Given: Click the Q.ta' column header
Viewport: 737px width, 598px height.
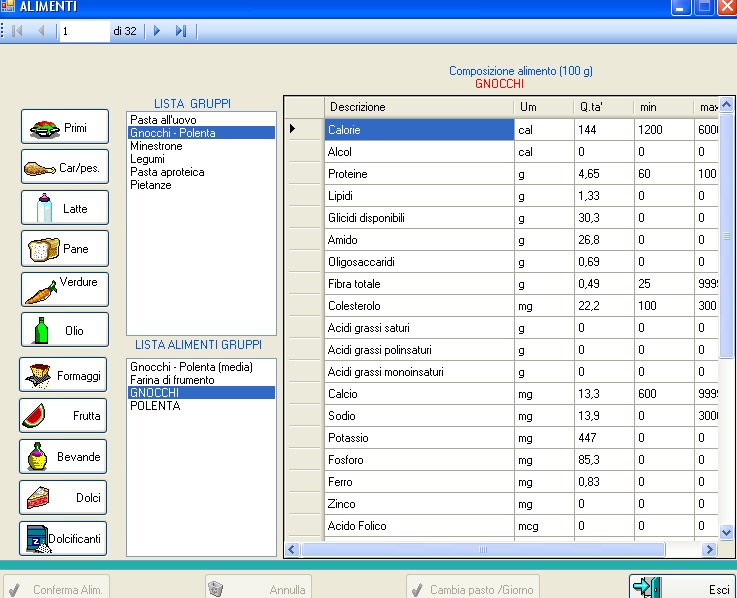Looking at the screenshot, I should [604, 107].
